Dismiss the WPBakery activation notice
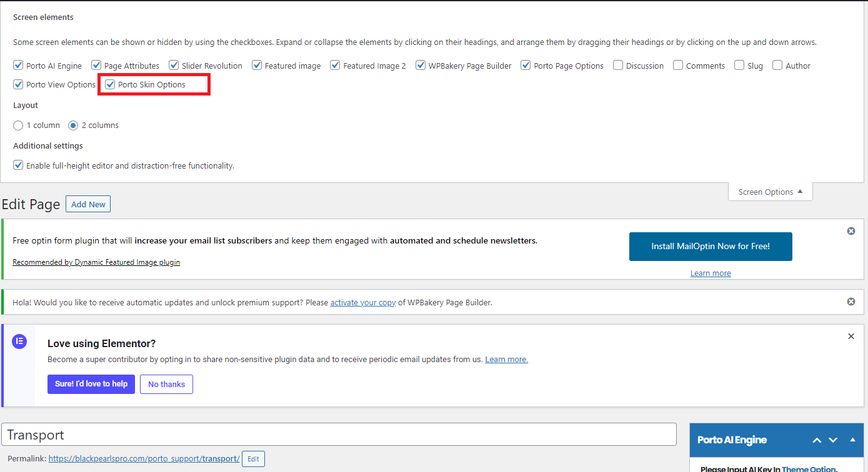Screen dimensions: 868x472 click(851, 302)
